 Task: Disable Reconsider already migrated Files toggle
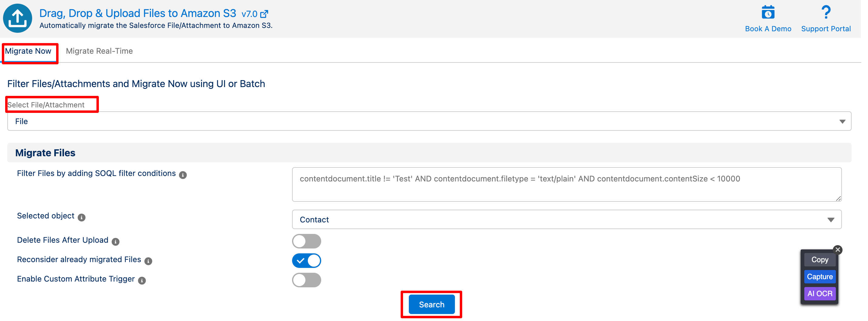[x=307, y=261]
